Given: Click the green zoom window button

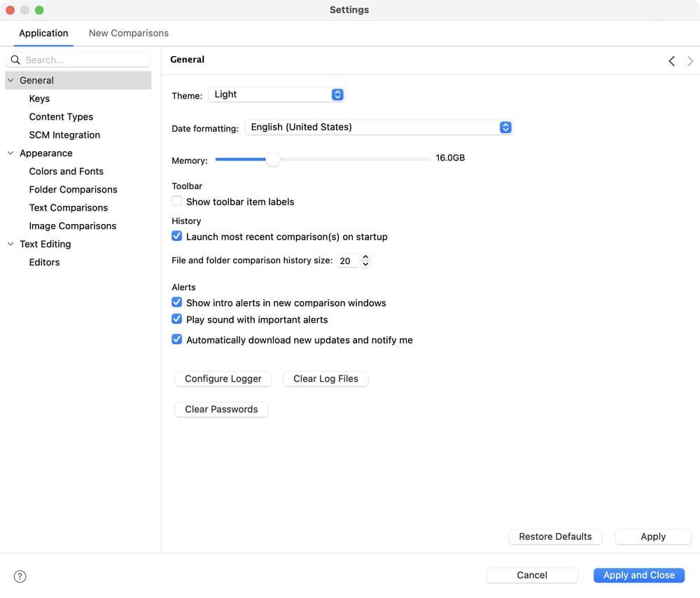Looking at the screenshot, I should click(39, 10).
